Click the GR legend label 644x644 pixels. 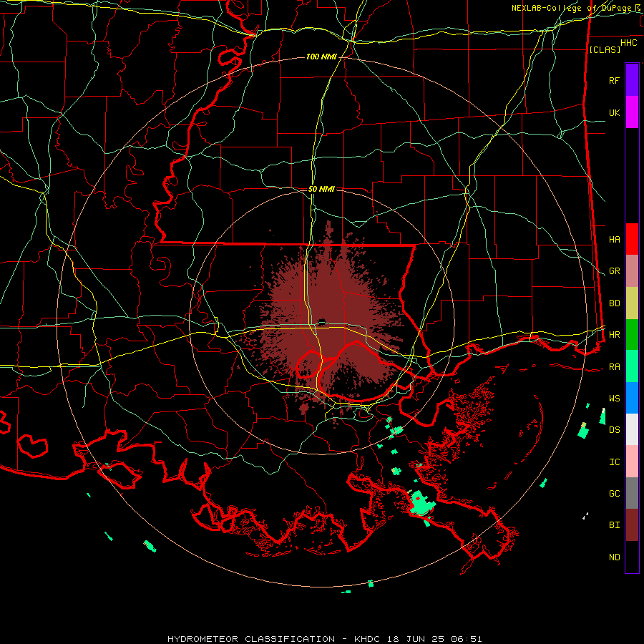614,271
